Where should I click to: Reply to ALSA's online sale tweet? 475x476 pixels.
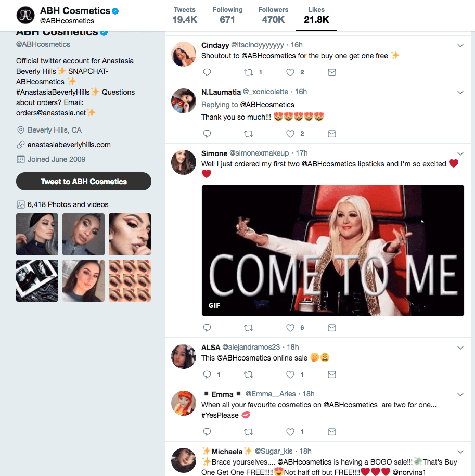coord(207,375)
